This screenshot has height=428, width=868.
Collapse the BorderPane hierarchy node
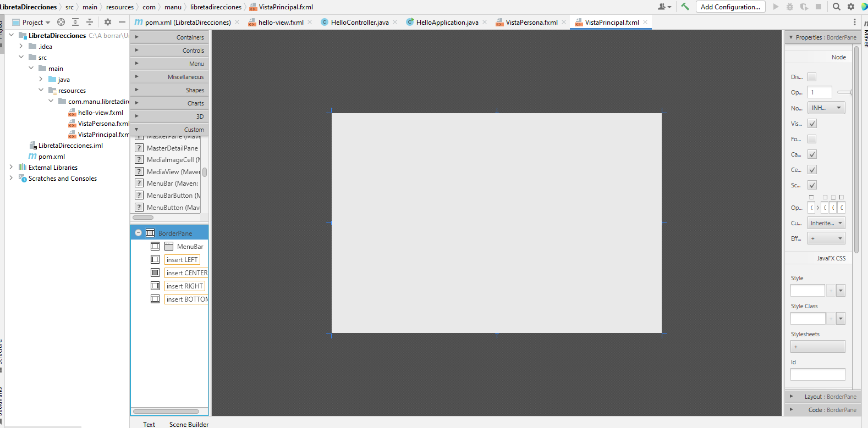coord(139,233)
